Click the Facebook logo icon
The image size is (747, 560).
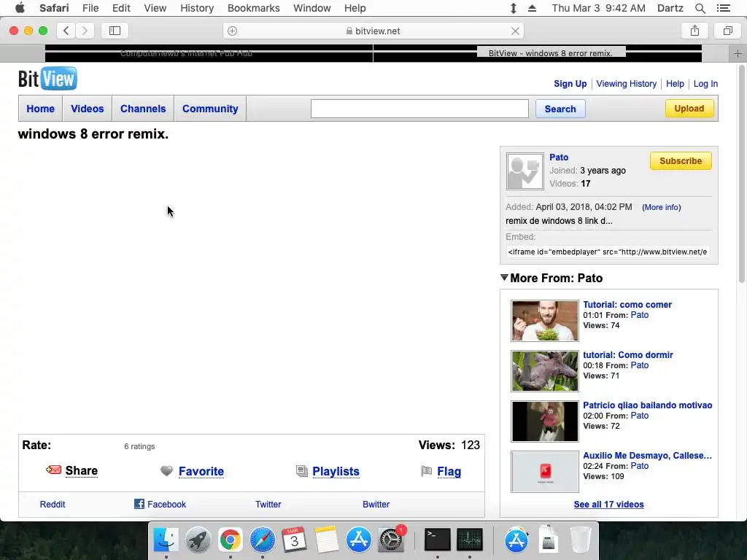(x=139, y=504)
